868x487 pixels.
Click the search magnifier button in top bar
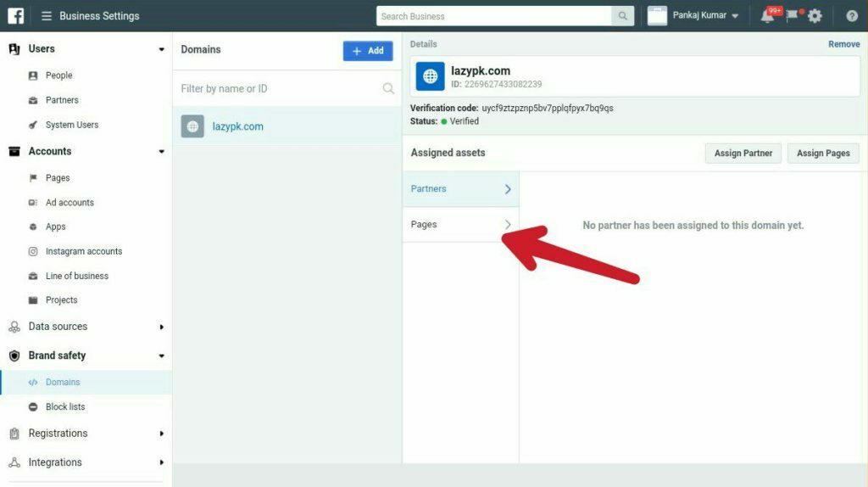pyautogui.click(x=623, y=16)
